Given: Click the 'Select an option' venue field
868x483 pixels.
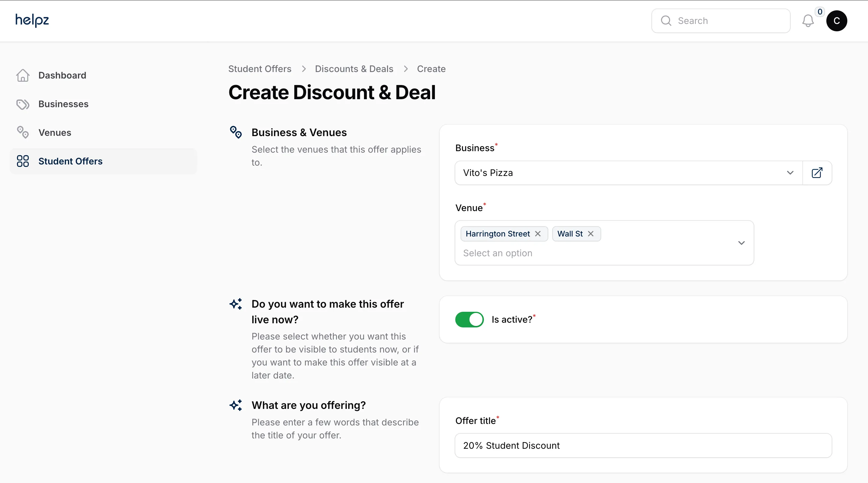Looking at the screenshot, I should (x=498, y=253).
